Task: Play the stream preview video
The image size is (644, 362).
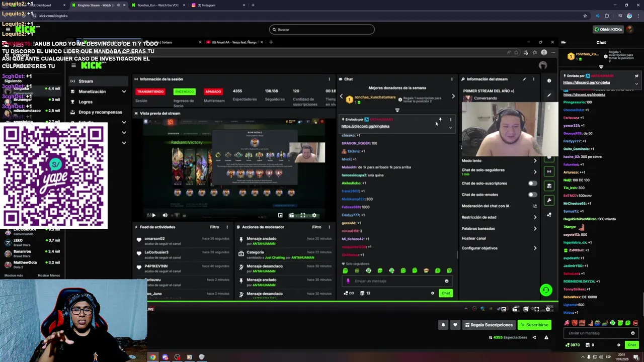Action: [x=153, y=215]
